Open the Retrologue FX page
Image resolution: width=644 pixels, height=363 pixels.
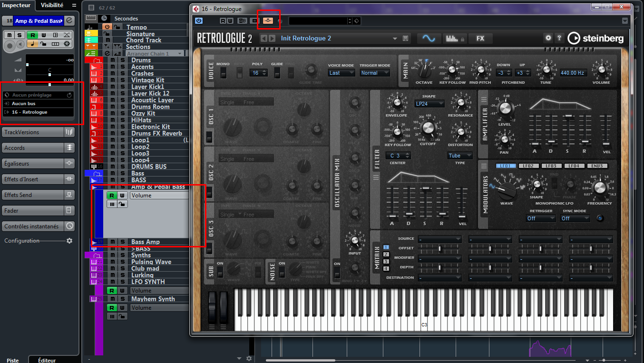click(x=480, y=39)
